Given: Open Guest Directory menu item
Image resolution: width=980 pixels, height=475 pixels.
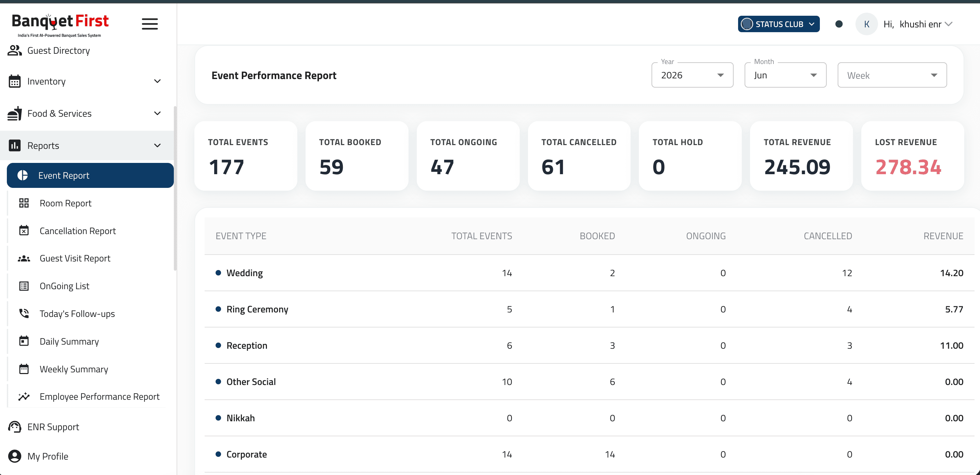Looking at the screenshot, I should pos(87,51).
